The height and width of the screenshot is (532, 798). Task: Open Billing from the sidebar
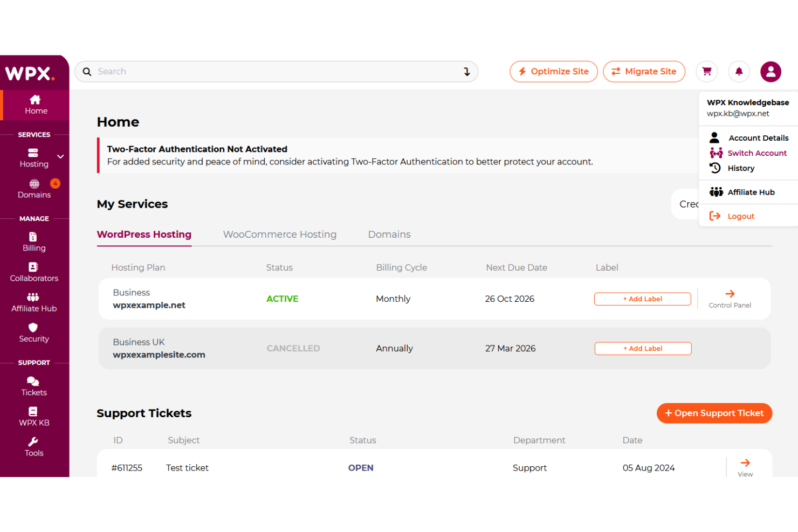click(x=33, y=242)
